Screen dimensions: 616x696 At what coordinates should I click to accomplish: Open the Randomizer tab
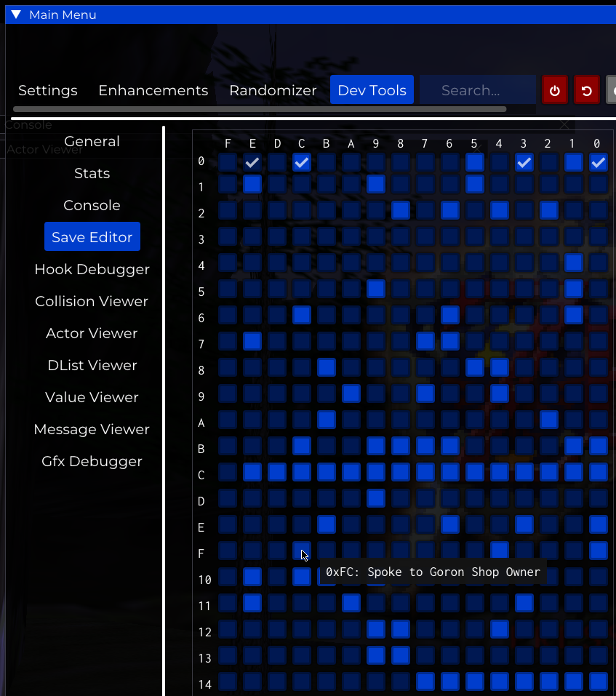(x=273, y=90)
